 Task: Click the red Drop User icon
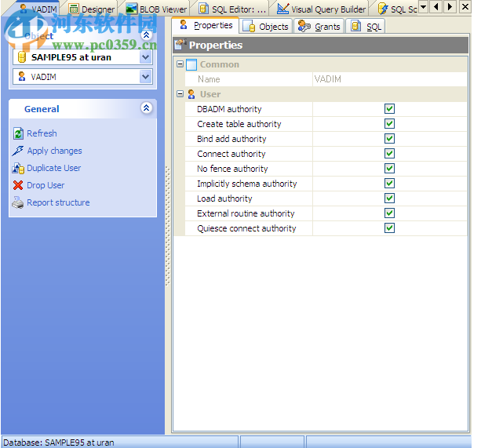click(x=19, y=185)
